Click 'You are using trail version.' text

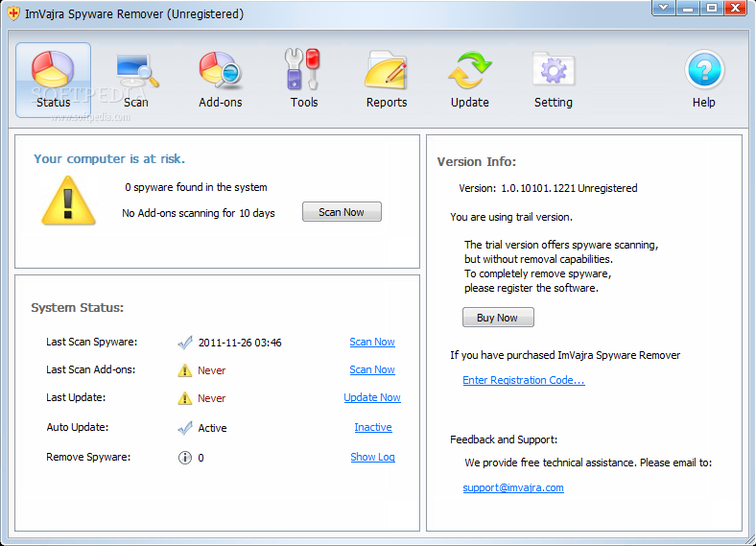[x=511, y=217]
